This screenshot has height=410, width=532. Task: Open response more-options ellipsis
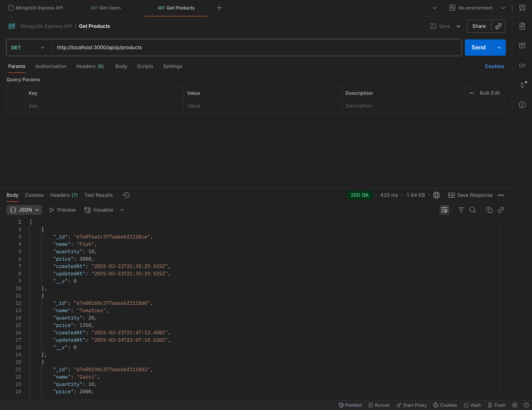click(x=501, y=195)
